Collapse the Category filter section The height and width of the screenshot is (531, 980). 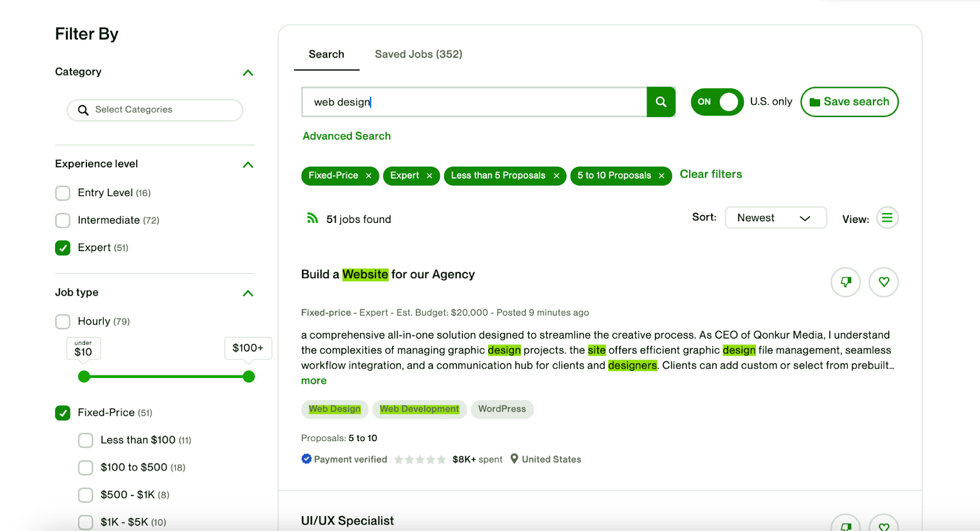[248, 73]
